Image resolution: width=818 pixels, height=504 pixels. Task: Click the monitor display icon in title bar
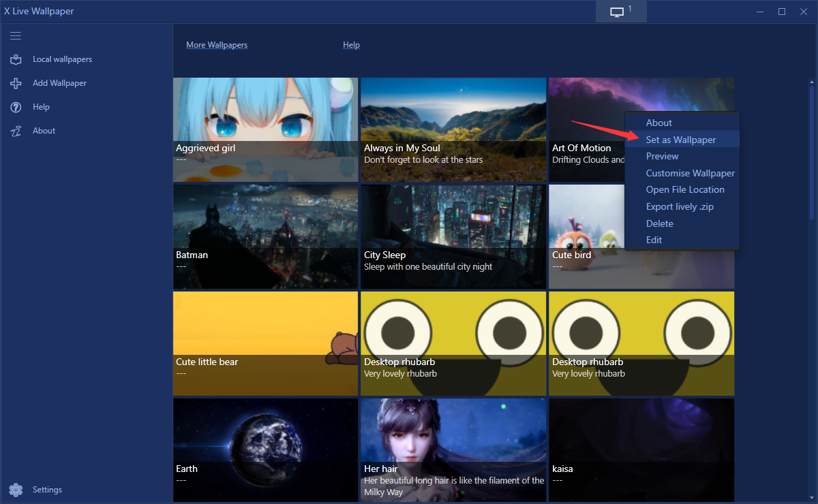(x=617, y=12)
